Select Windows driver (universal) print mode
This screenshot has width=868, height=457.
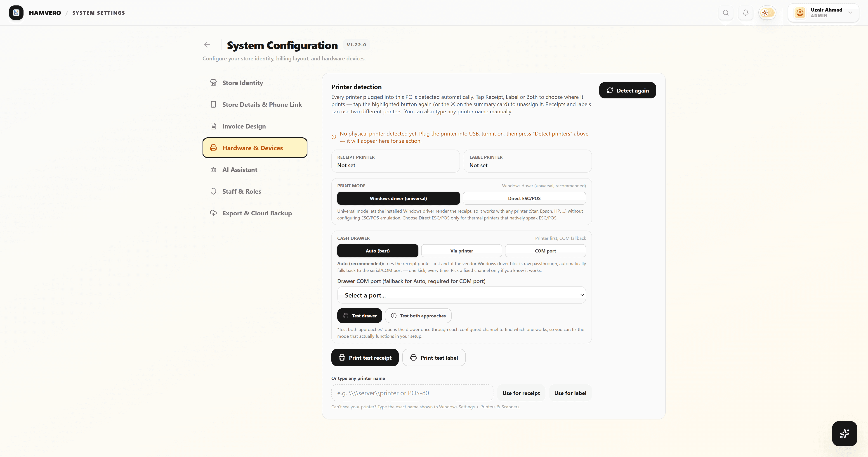398,198
